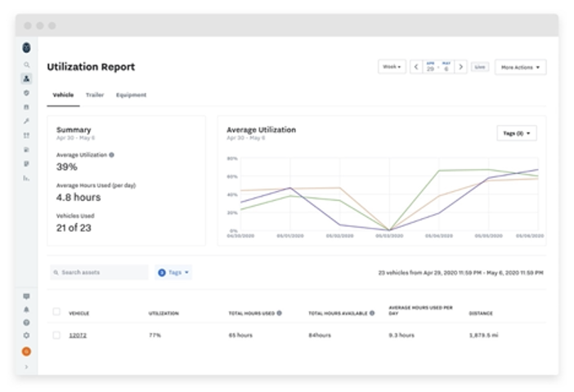The image size is (574, 392).
Task: Click the Search assets input field
Action: pos(98,272)
